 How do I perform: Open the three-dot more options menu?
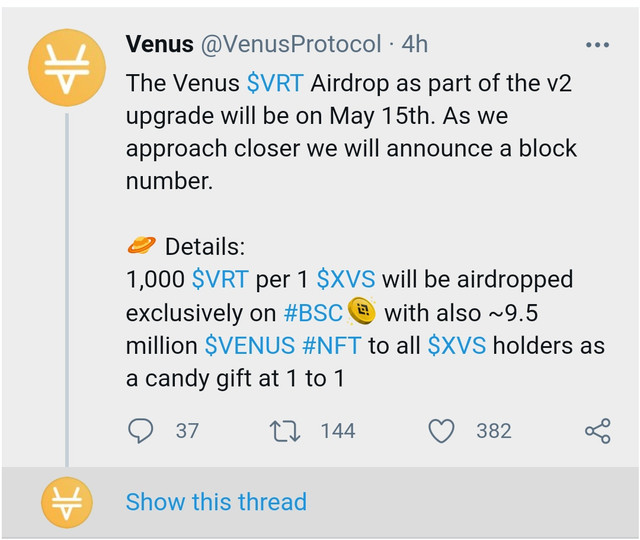tap(598, 45)
